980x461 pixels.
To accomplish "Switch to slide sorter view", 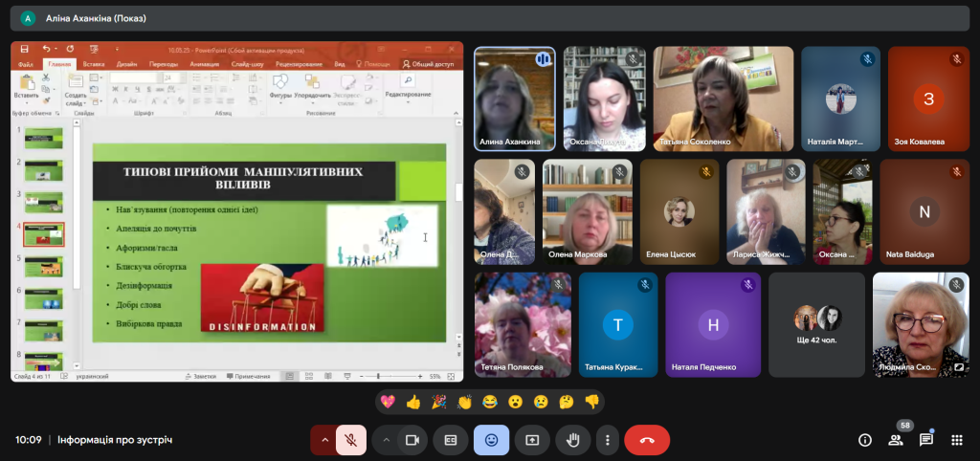I will click(x=309, y=377).
